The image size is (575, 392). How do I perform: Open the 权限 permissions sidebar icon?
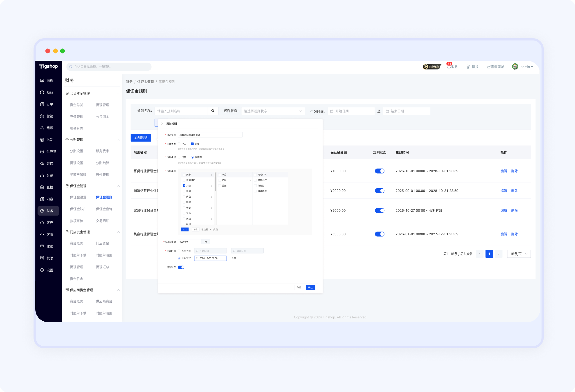point(42,258)
